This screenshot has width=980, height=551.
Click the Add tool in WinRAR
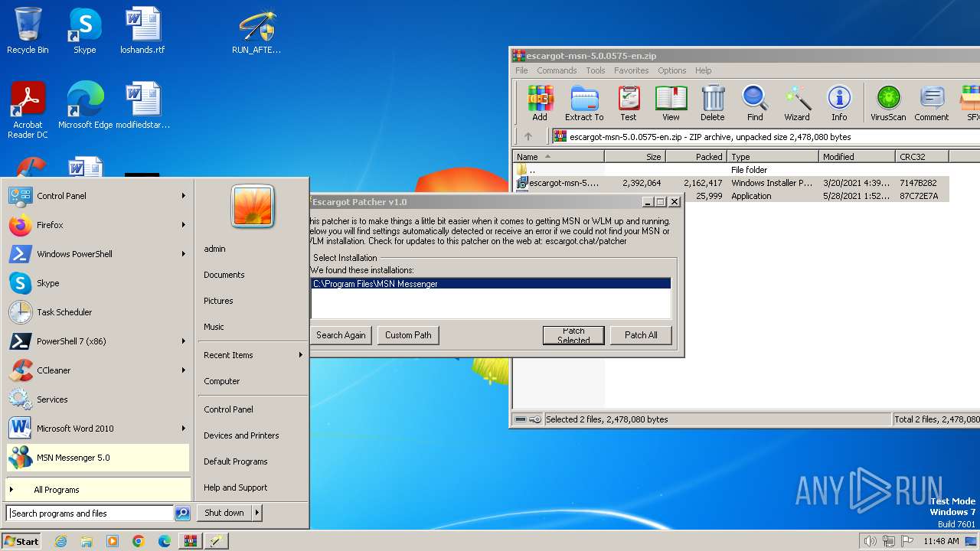click(x=540, y=103)
